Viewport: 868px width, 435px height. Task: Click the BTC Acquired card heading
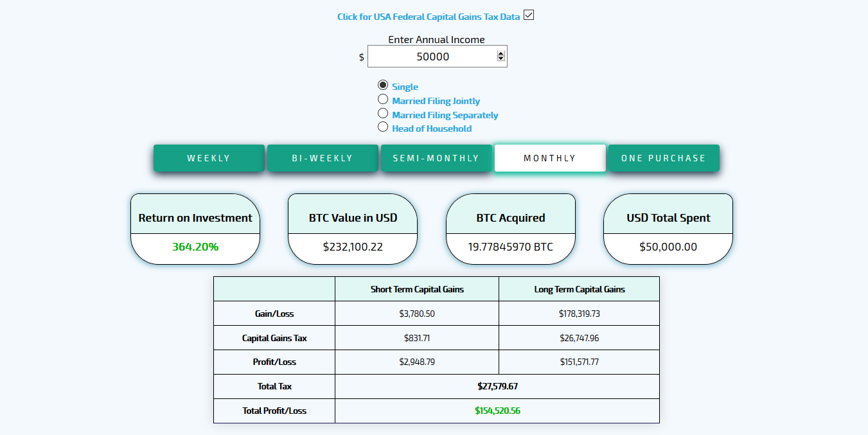(511, 218)
